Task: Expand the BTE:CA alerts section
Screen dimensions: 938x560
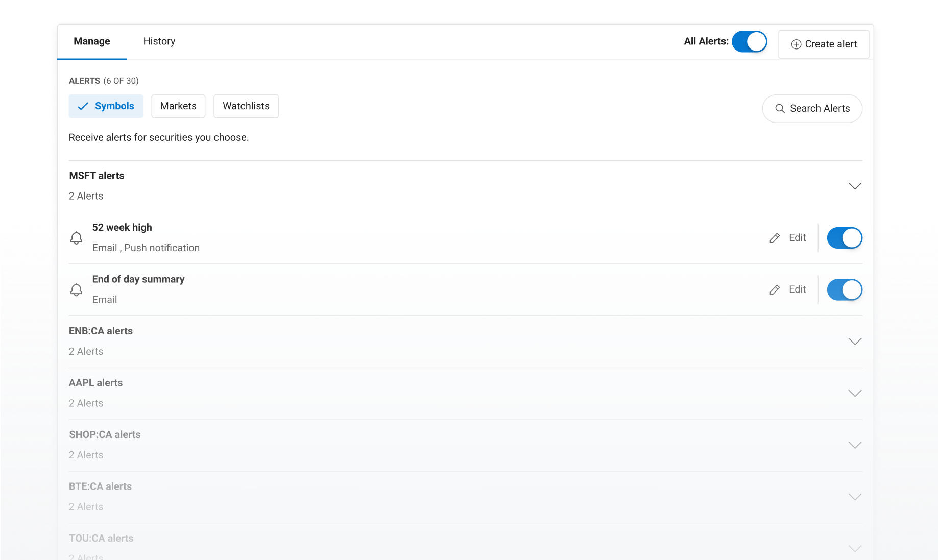Action: click(855, 497)
